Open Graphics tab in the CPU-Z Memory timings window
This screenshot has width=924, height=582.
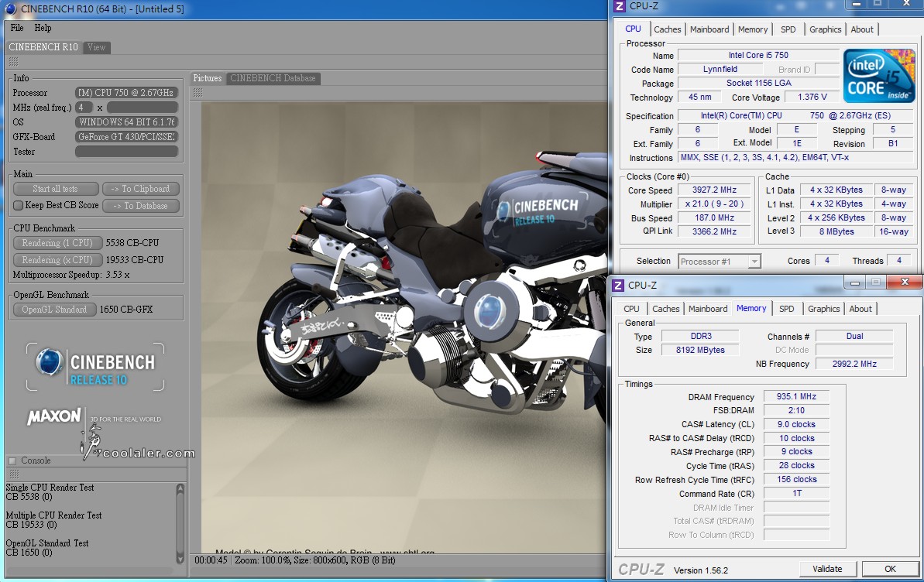pyautogui.click(x=824, y=309)
